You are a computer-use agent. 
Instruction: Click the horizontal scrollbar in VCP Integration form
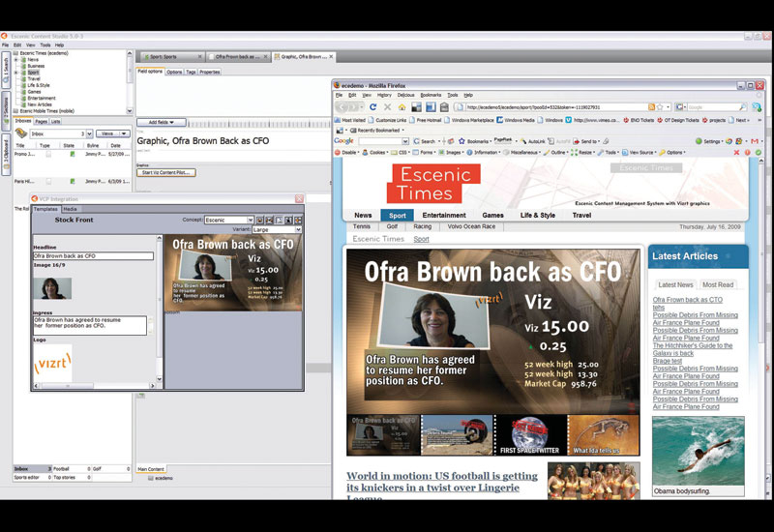[x=94, y=386]
